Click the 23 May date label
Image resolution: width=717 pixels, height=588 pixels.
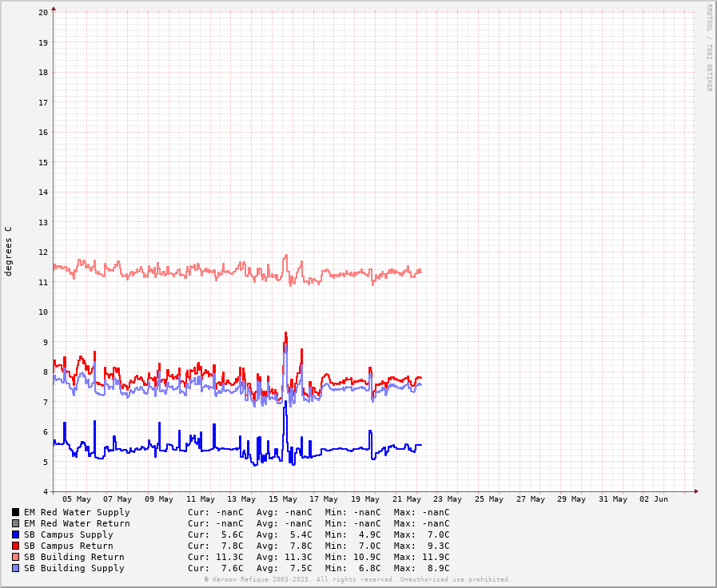[448, 499]
